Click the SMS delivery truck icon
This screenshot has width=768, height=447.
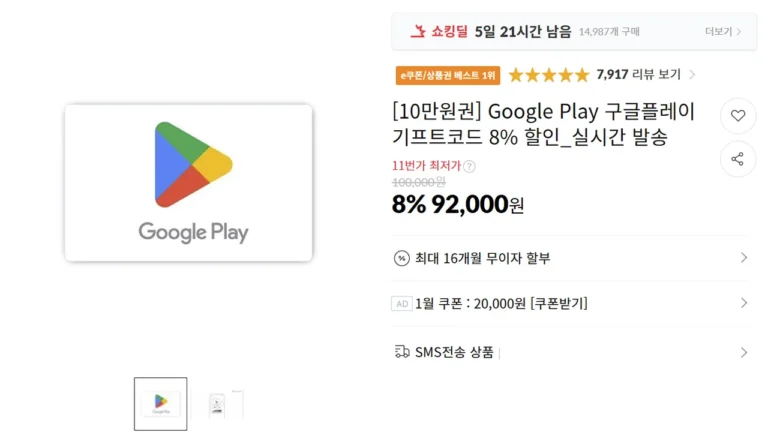click(402, 351)
